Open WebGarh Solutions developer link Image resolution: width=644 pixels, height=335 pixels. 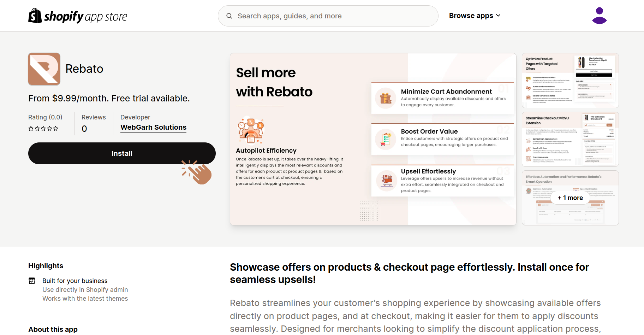pos(153,127)
